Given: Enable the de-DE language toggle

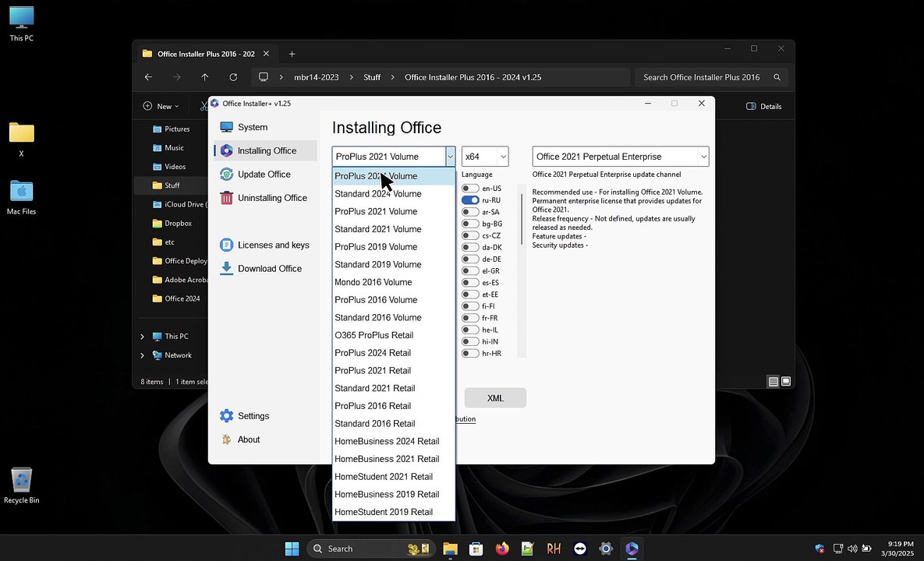Looking at the screenshot, I should tap(469, 259).
